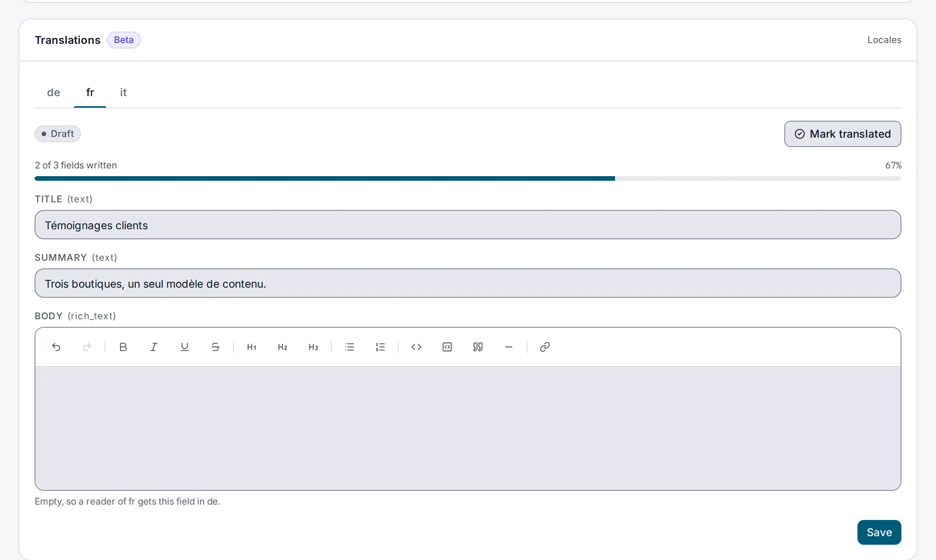Click the Mark translated button
This screenshot has width=936, height=560.
tap(843, 134)
